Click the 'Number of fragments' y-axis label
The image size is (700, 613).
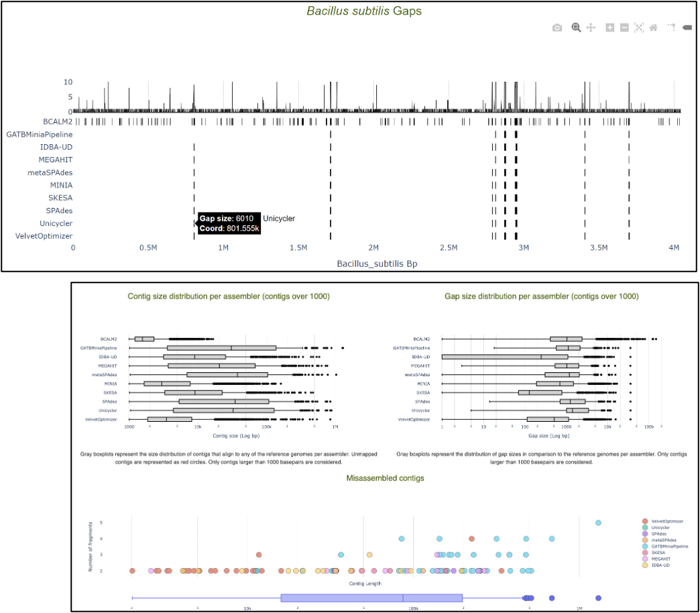coord(90,547)
